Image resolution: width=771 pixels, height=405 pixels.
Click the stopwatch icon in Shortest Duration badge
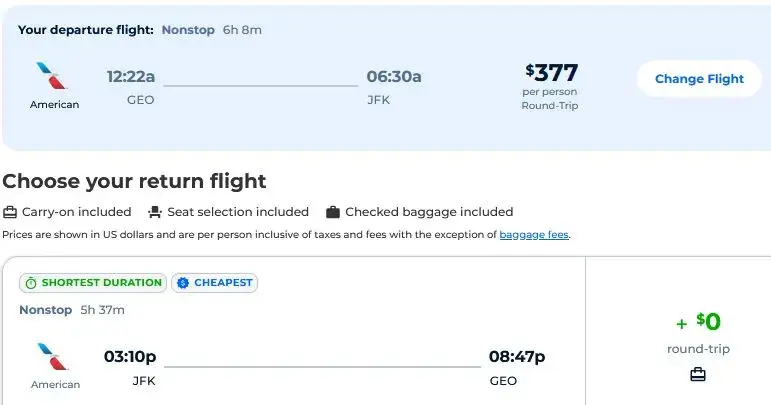[31, 283]
